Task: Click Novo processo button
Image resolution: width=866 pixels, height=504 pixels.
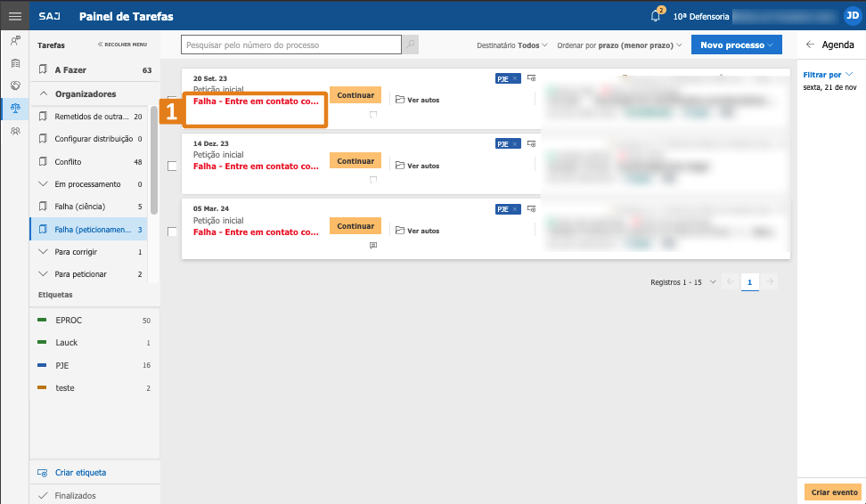Action: [x=735, y=45]
